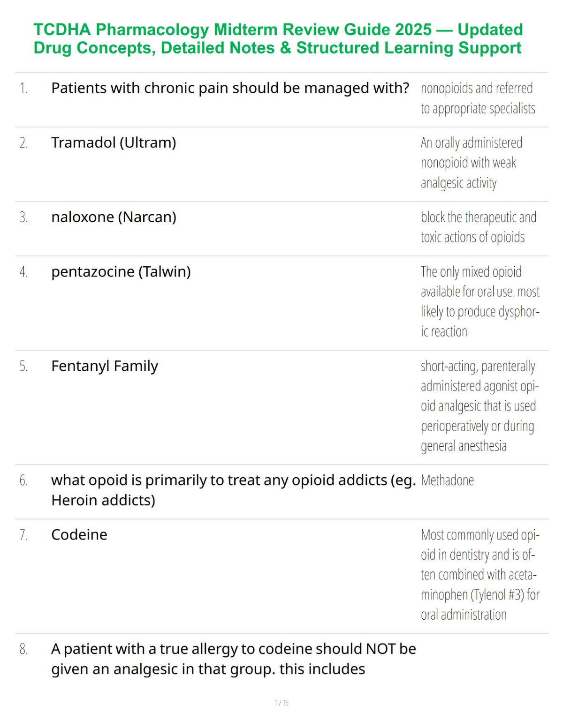Click item number 5 in the list

pyautogui.click(x=23, y=367)
